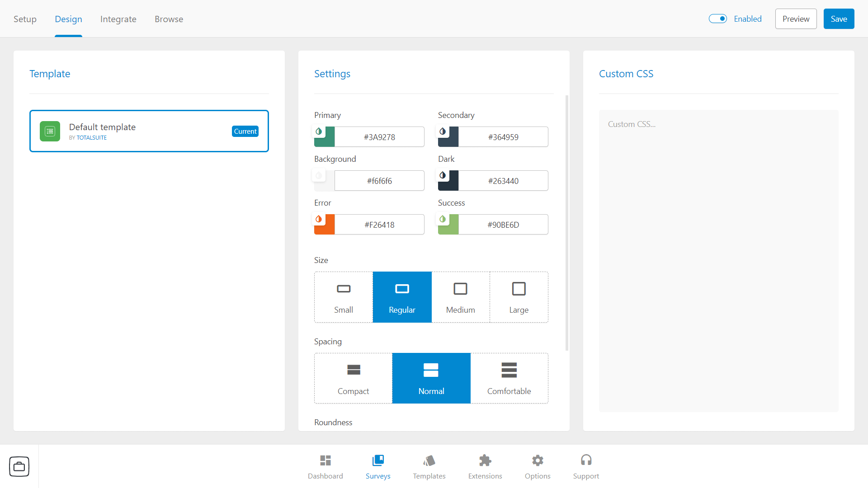The height and width of the screenshot is (488, 868).
Task: Switch to the Setup tab
Action: click(x=24, y=19)
